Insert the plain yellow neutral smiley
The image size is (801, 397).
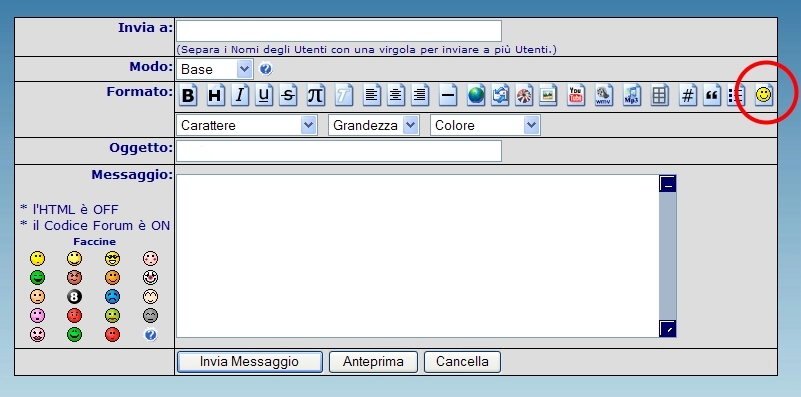click(37, 259)
